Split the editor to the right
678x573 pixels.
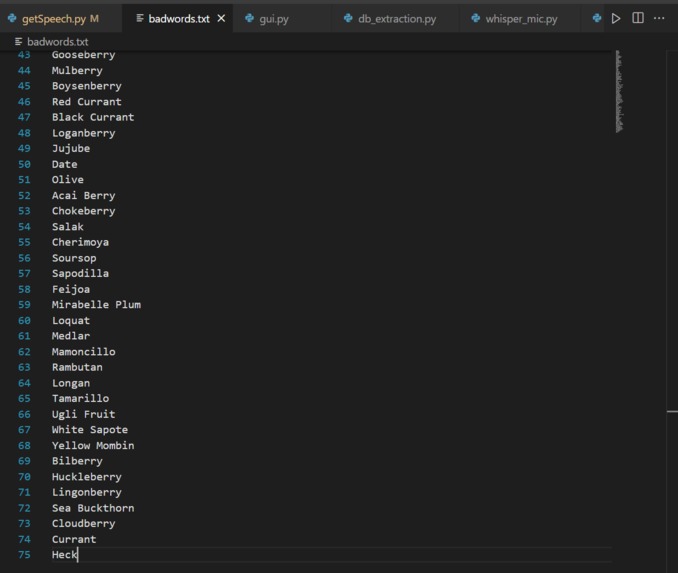pyautogui.click(x=638, y=18)
